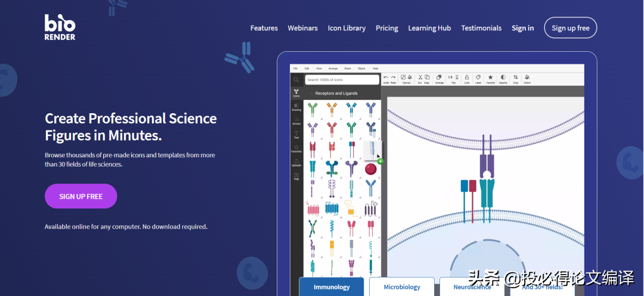Click the outlined Sign up free button
Viewport: 644px width, 296px height.
click(x=571, y=28)
